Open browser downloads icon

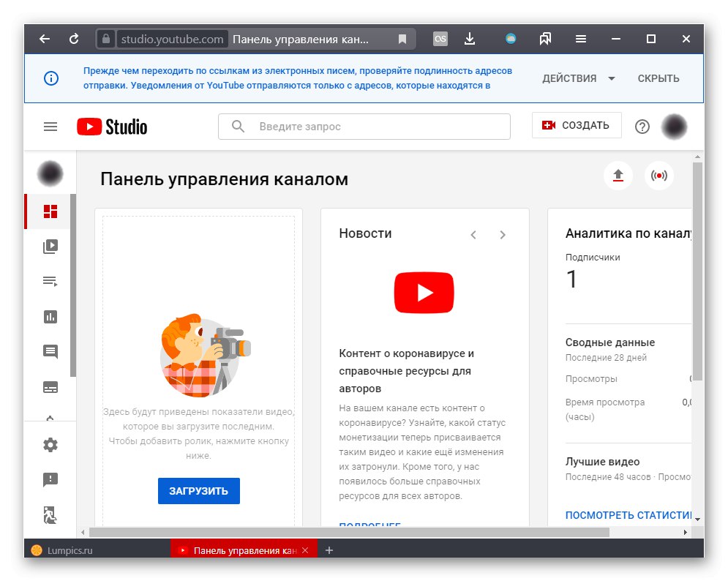[x=470, y=39]
